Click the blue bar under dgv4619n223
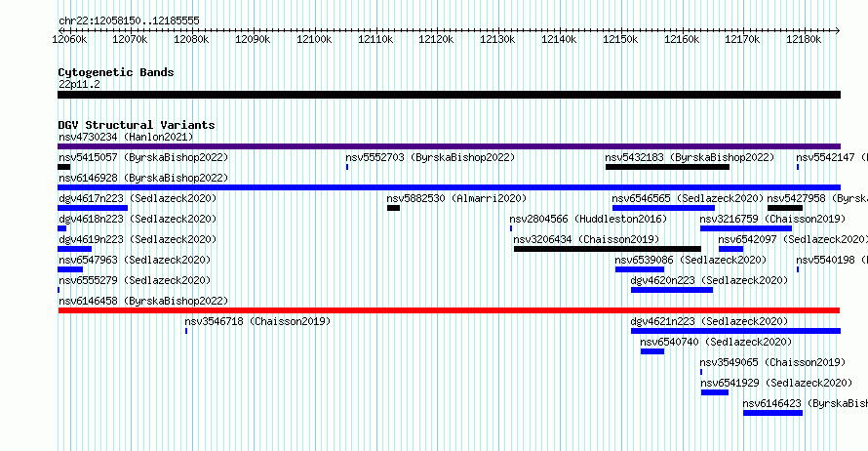This screenshot has width=868, height=451. pyautogui.click(x=75, y=249)
